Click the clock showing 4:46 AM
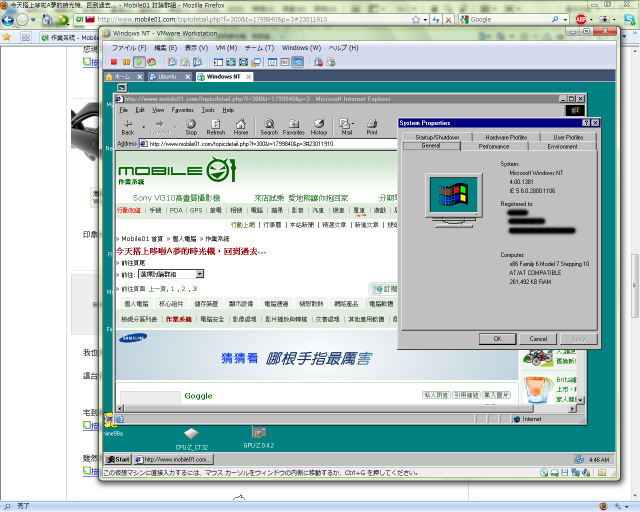 click(598, 460)
